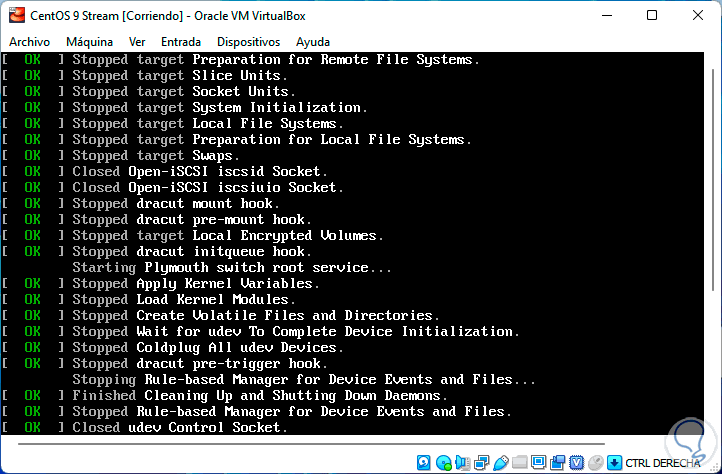Open the Archivo menu
Image resolution: width=722 pixels, height=474 pixels.
tap(29, 42)
